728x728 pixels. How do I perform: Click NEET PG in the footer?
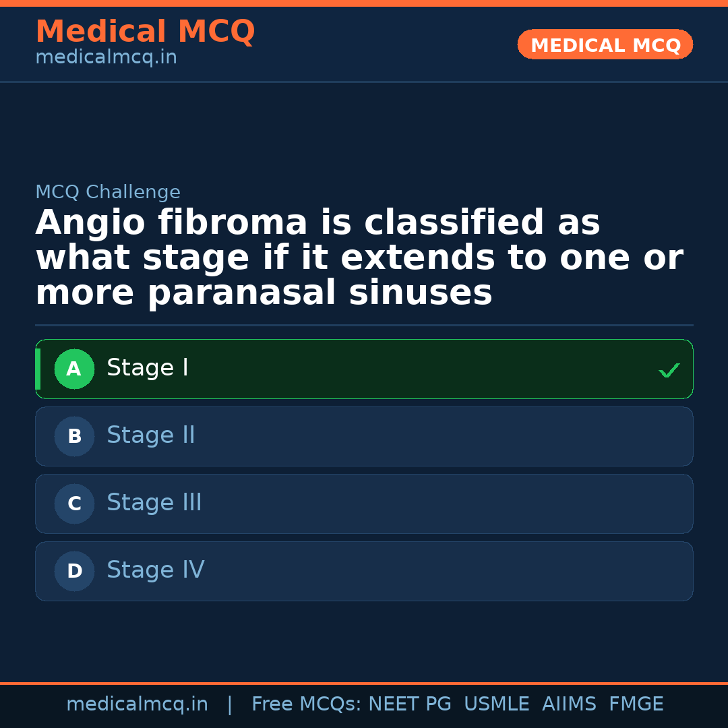pyautogui.click(x=410, y=704)
